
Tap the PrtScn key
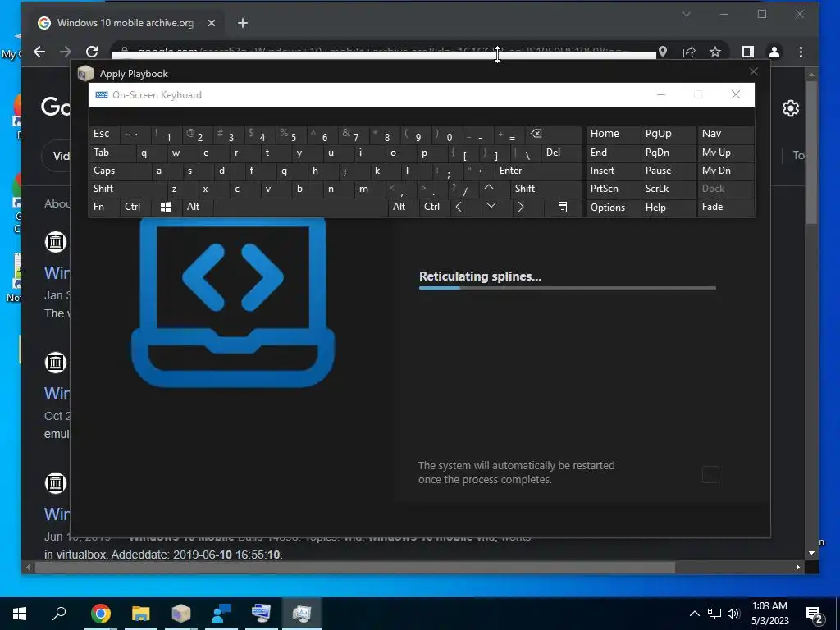tap(614, 189)
